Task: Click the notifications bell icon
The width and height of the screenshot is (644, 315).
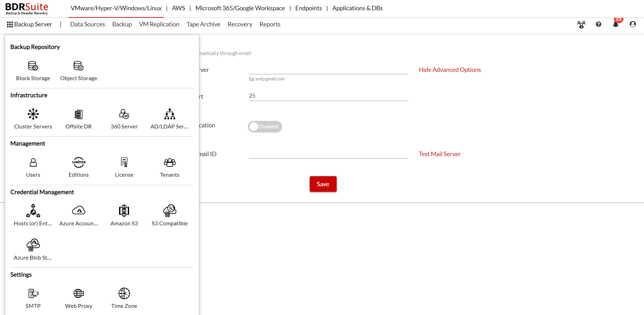Action: 616,24
